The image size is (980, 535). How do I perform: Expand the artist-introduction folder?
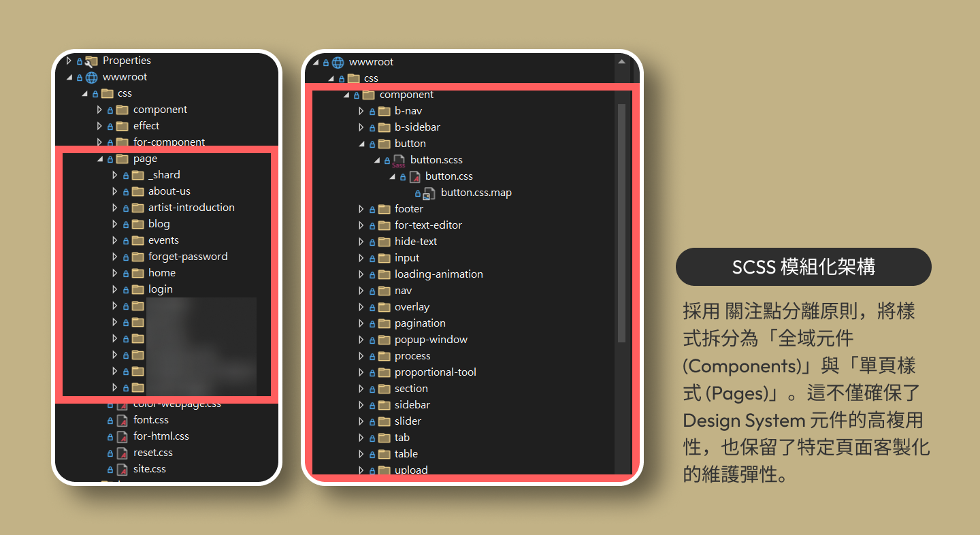pyautogui.click(x=114, y=208)
